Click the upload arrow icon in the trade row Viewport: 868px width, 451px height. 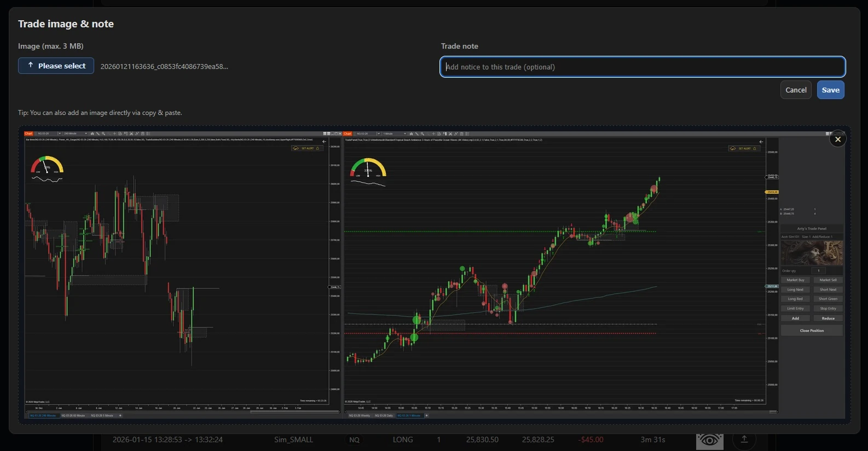tap(744, 440)
